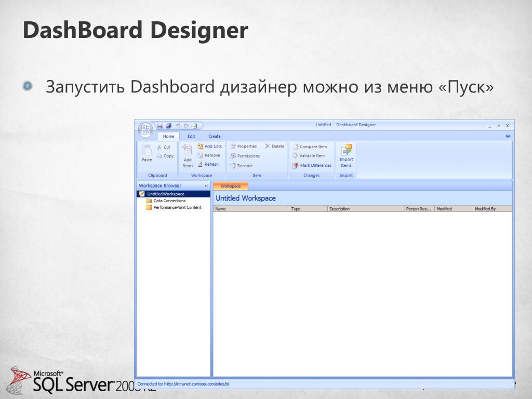
Task: Collapse the Workspace Browser pane
Action: [206, 186]
